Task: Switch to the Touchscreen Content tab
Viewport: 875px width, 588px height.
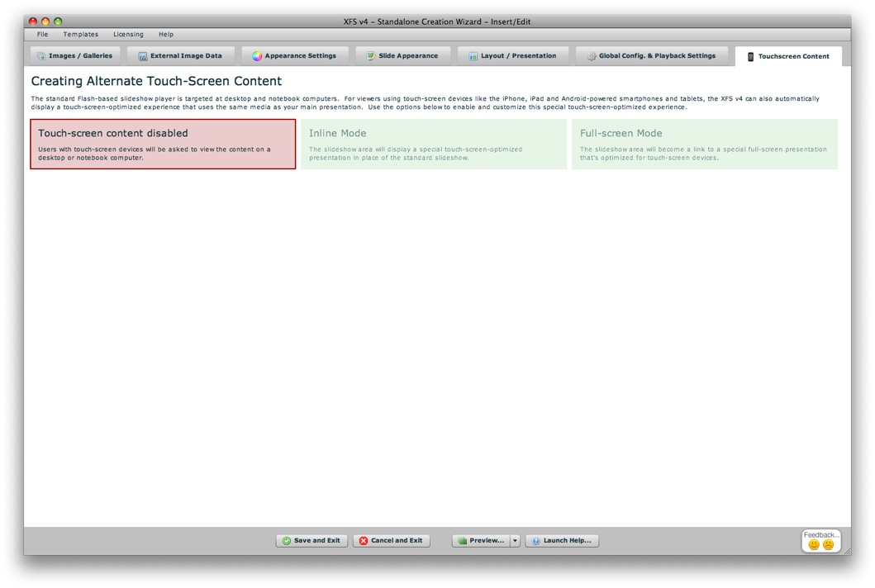Action: (x=788, y=56)
